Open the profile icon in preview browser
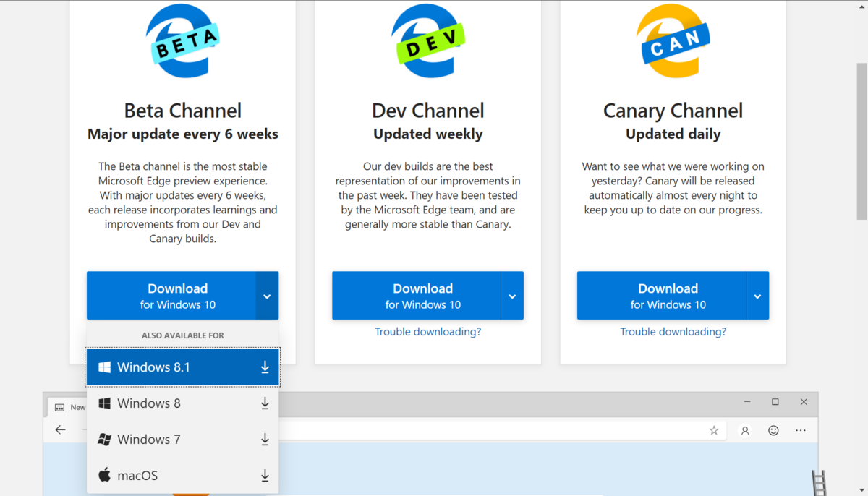 (745, 430)
